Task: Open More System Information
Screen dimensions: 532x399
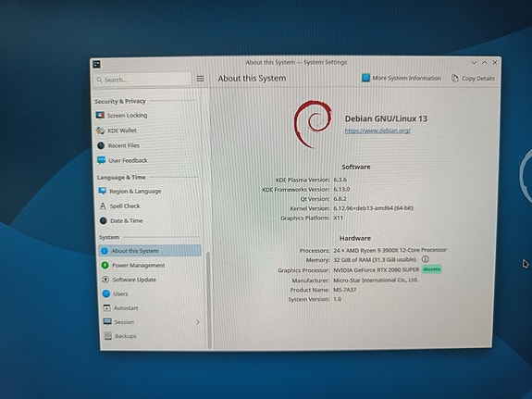Action: coord(402,78)
